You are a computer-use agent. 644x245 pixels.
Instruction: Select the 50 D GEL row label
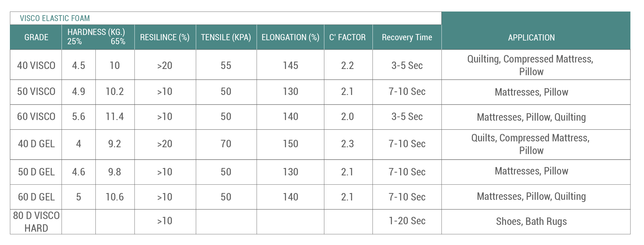(x=36, y=172)
